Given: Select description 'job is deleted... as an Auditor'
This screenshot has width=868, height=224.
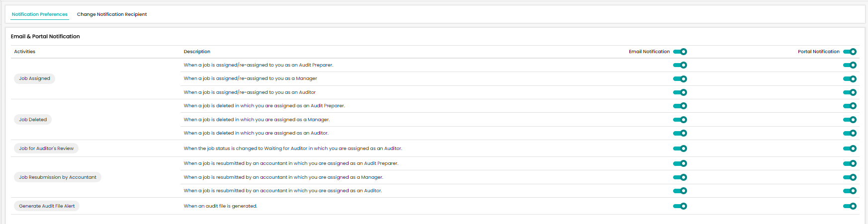Looking at the screenshot, I should tap(256, 133).
